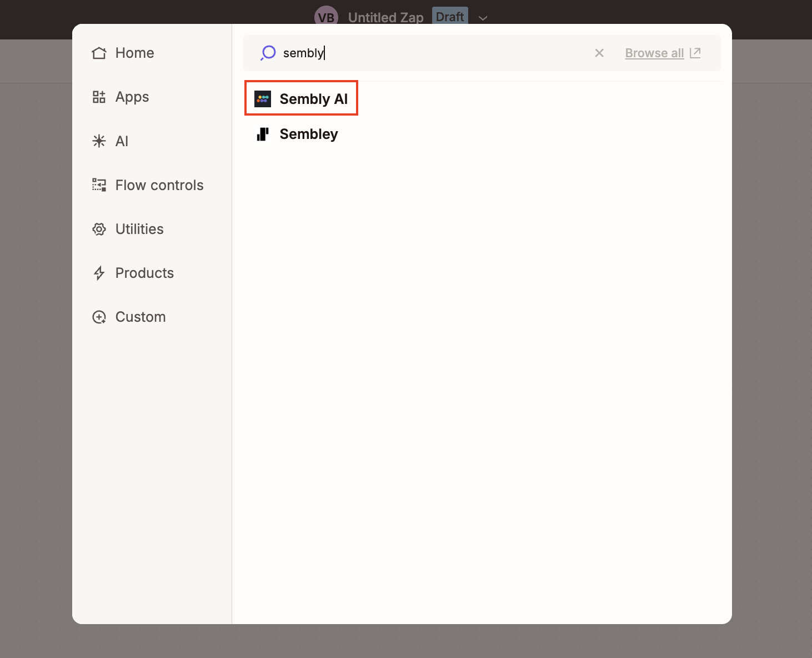Click the Sembly AI app logo
The image size is (812, 658).
coord(263,99)
